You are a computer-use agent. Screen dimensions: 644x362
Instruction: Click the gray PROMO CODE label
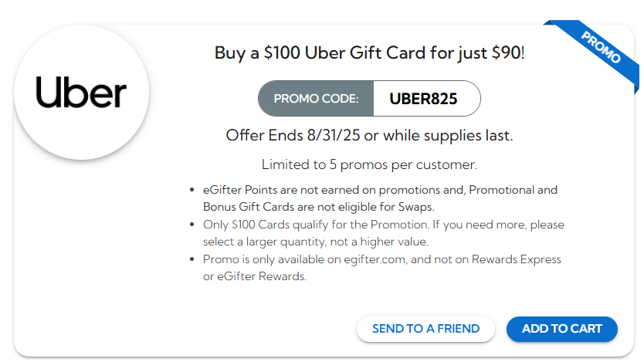pos(316,99)
